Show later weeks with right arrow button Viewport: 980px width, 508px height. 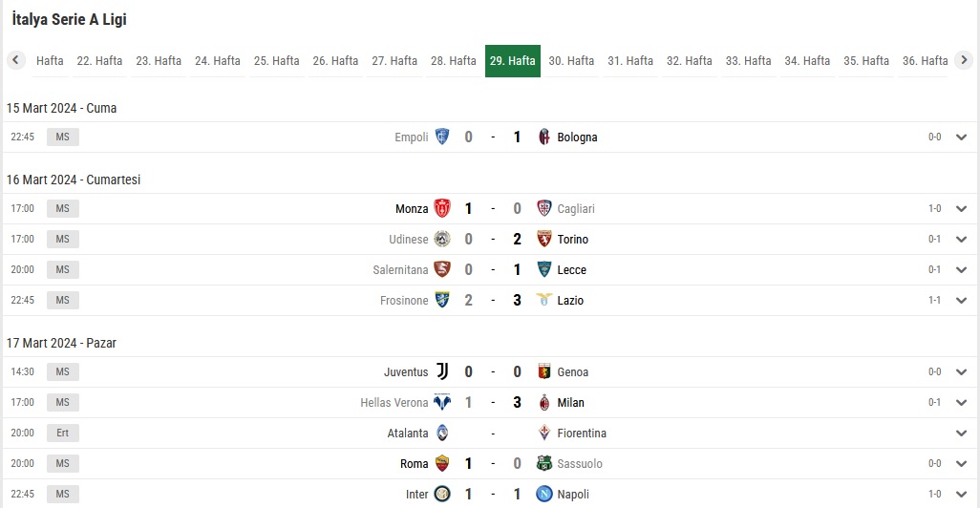[x=964, y=60]
